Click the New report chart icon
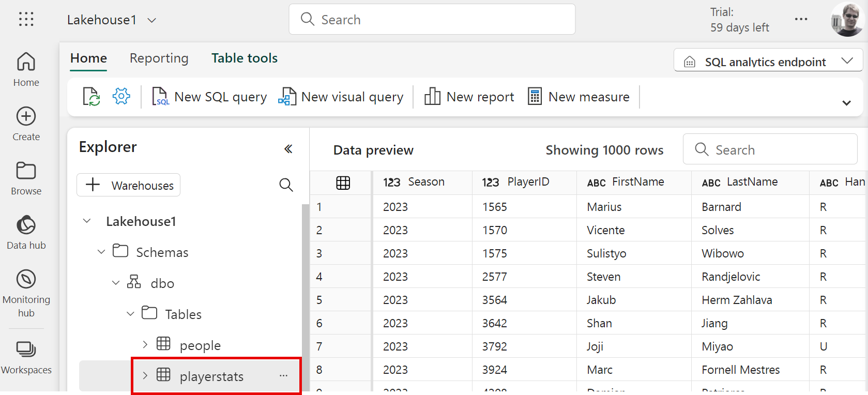Image resolution: width=868 pixels, height=395 pixels. click(x=432, y=97)
